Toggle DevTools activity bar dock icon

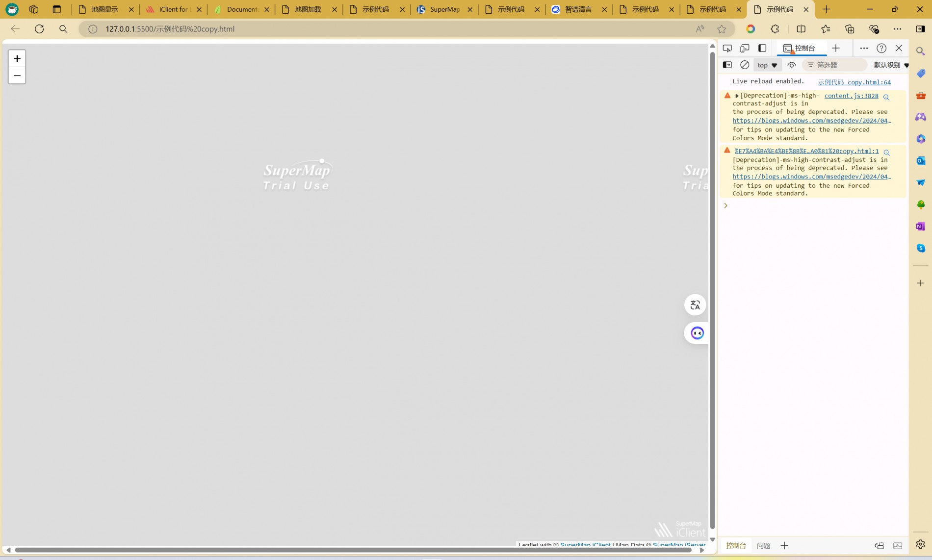point(762,48)
